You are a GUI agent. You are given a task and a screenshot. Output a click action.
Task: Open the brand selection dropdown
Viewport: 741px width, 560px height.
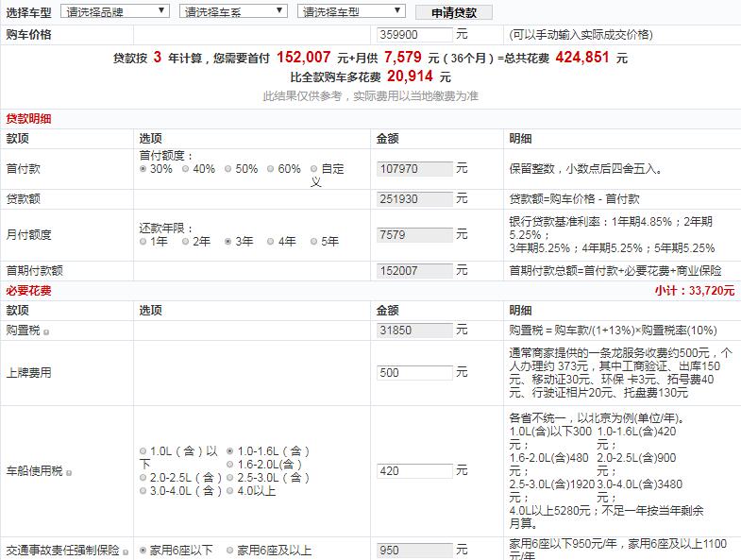[x=115, y=11]
